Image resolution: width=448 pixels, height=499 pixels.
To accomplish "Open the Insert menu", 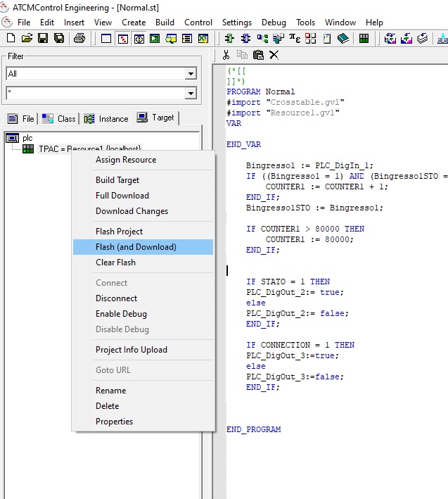I will pos(74,23).
